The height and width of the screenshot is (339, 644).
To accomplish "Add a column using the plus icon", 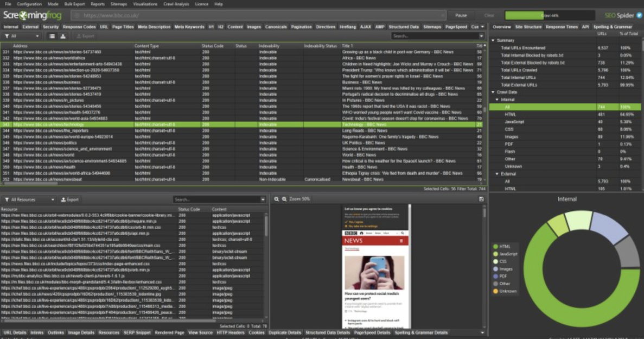I will pyautogui.click(x=484, y=46).
